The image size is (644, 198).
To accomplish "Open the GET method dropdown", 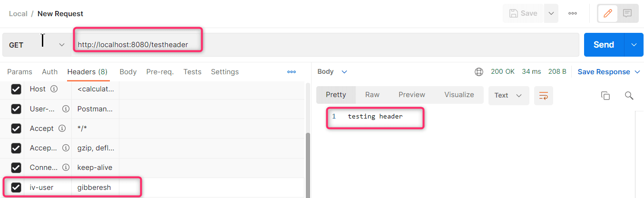I will (x=36, y=45).
